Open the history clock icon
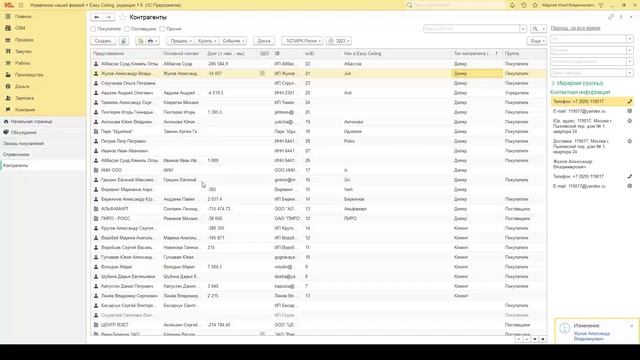 (524, 5)
